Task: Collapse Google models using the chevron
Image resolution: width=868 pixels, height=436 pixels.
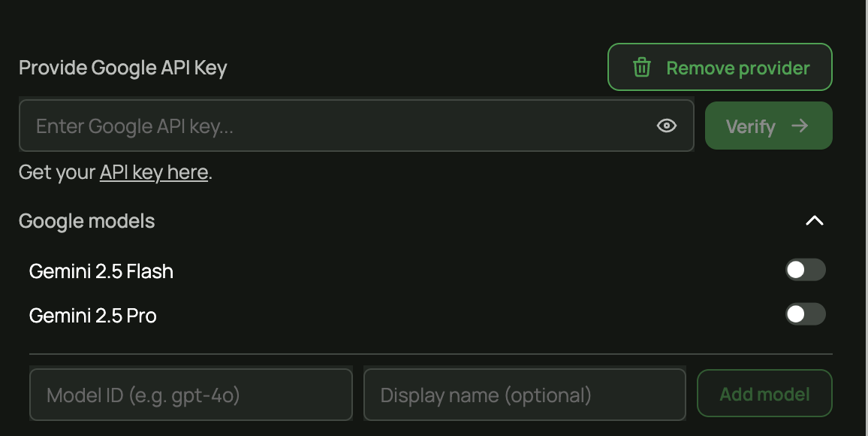Action: click(814, 221)
